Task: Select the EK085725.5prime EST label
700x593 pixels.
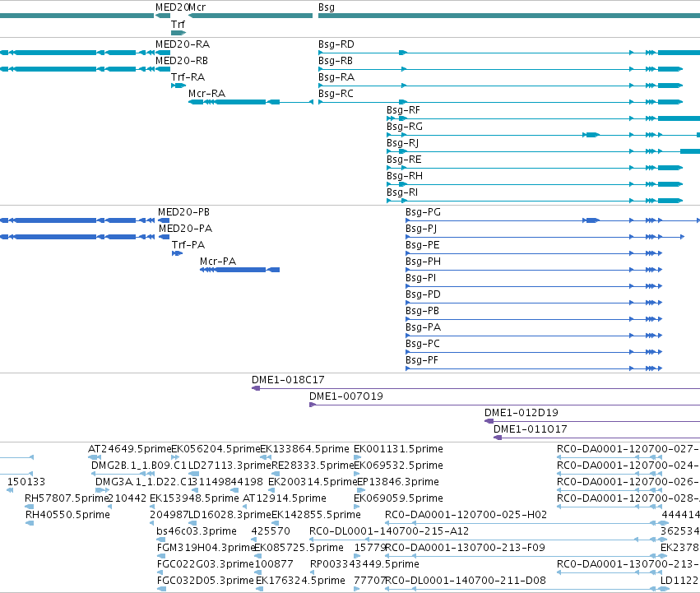Action: 299,549
